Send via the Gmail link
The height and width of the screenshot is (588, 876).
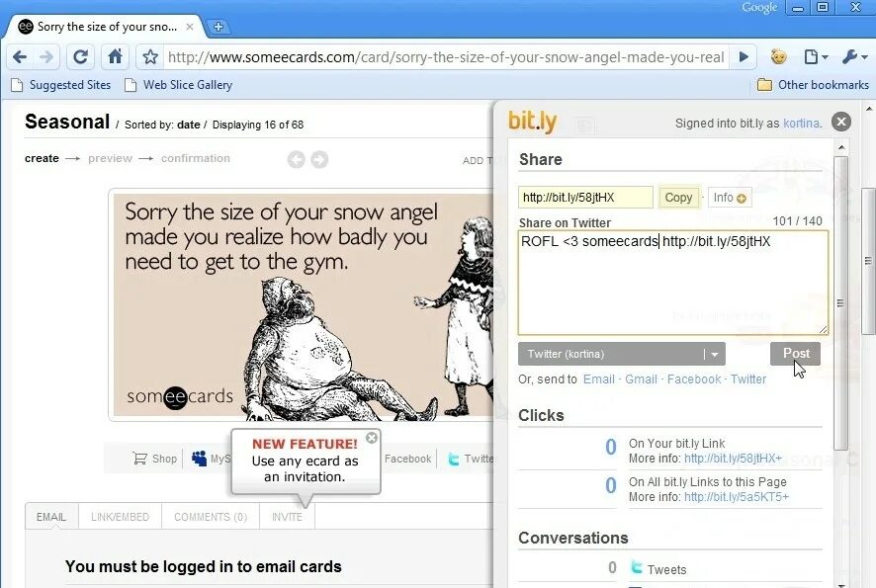(641, 379)
